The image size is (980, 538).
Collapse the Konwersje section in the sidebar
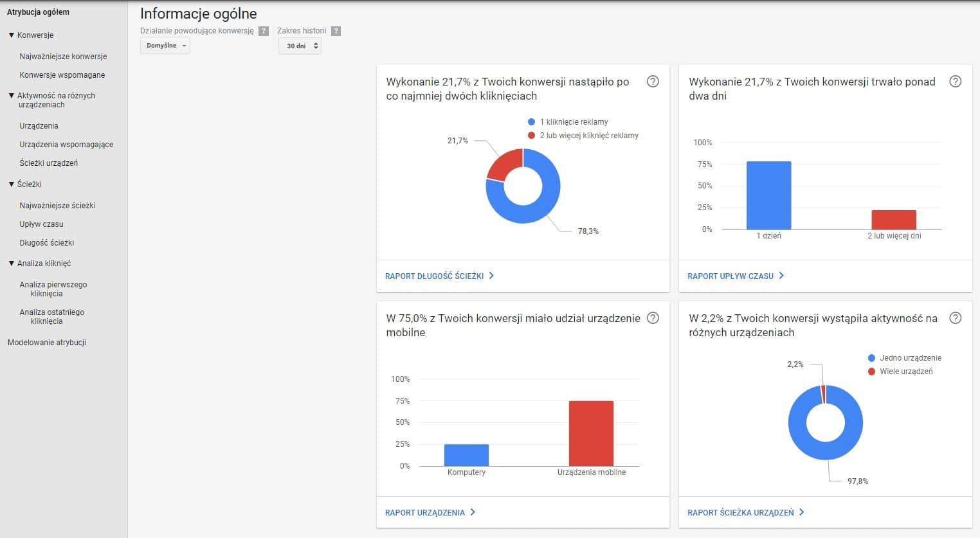pos(11,35)
